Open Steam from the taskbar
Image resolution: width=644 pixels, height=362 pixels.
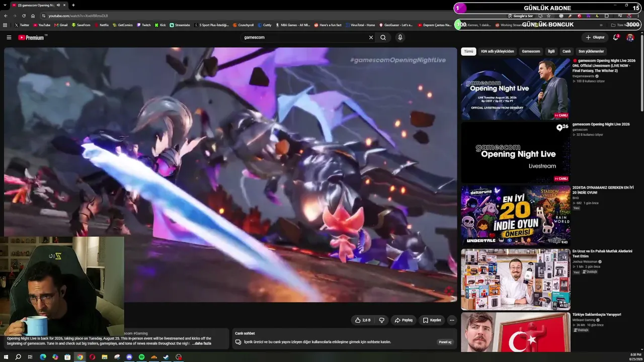click(x=166, y=357)
